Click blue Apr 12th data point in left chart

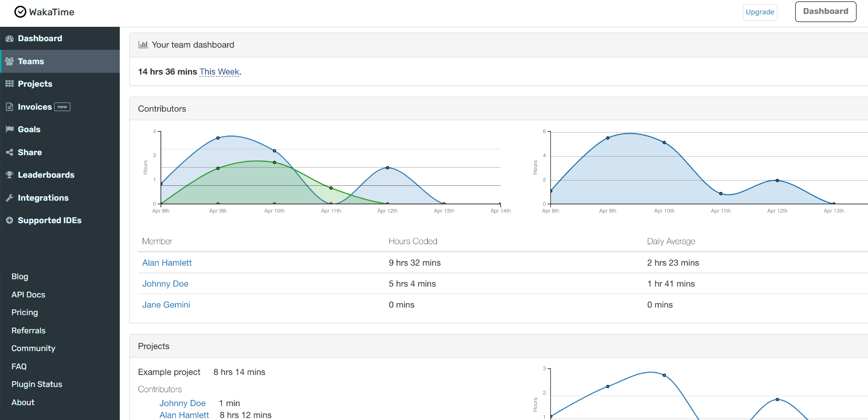[x=388, y=168]
